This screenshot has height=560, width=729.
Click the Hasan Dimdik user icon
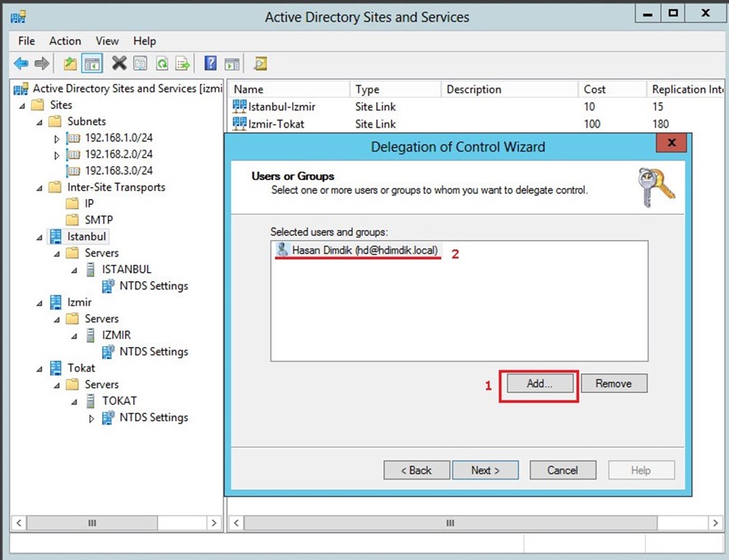282,249
